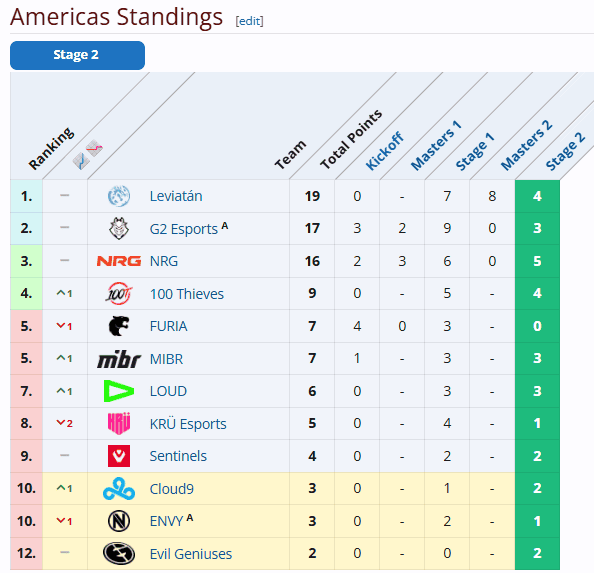The width and height of the screenshot is (594, 573).
Task: Click the MIBR logo
Action: click(119, 359)
